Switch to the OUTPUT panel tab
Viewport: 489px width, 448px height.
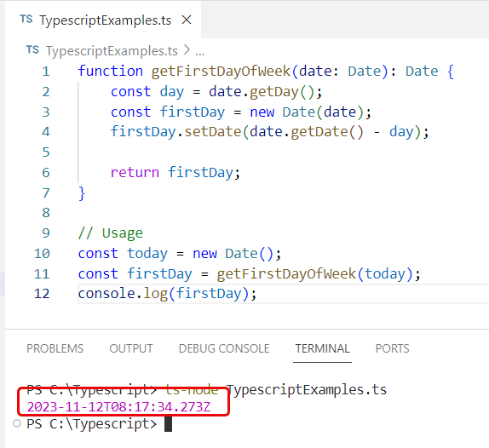pyautogui.click(x=131, y=348)
